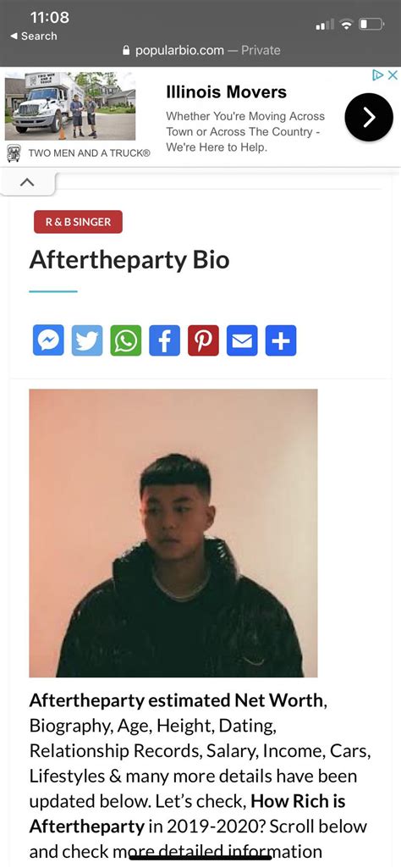Tap the Illinois Movers ad headline
Viewport: 401px width, 868px height.
pyautogui.click(x=226, y=92)
